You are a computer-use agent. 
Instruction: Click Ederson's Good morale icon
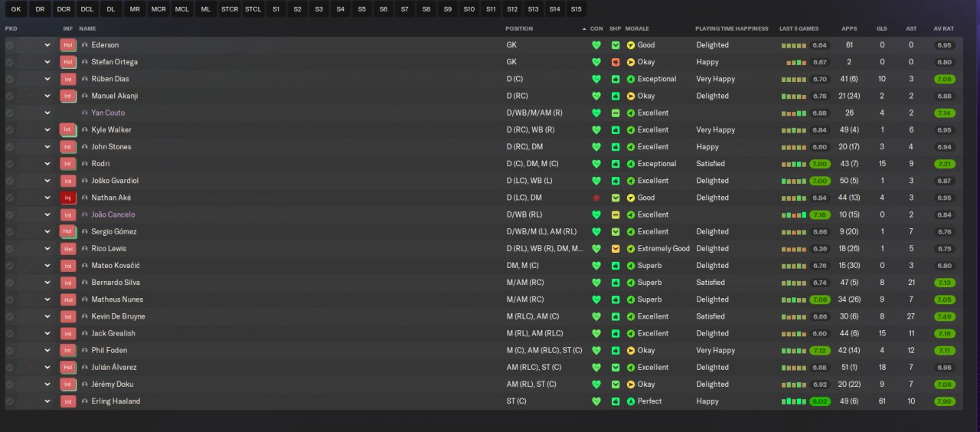pos(631,45)
